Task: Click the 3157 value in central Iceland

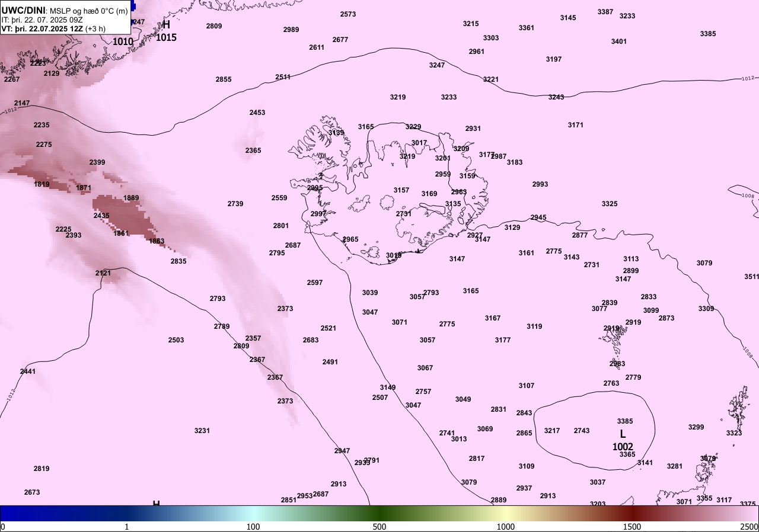Action: tap(401, 190)
